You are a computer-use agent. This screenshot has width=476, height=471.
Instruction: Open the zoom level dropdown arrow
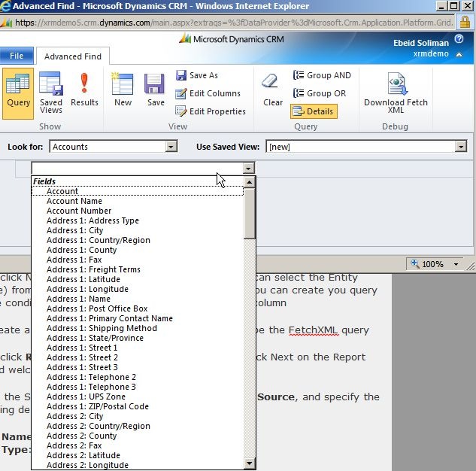[456, 264]
